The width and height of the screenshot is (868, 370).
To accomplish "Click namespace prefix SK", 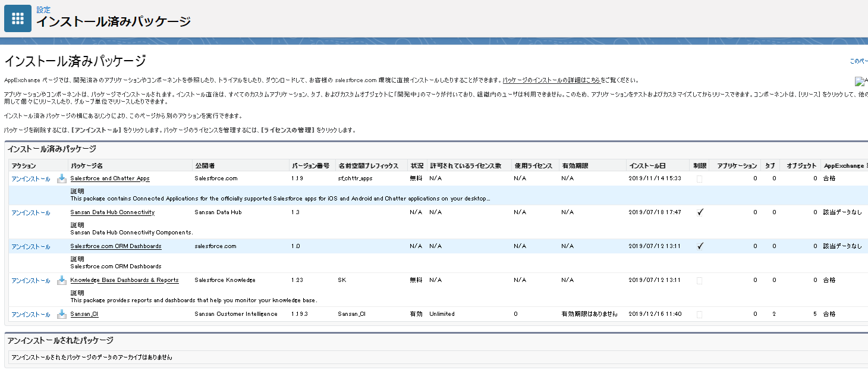I will pyautogui.click(x=342, y=280).
